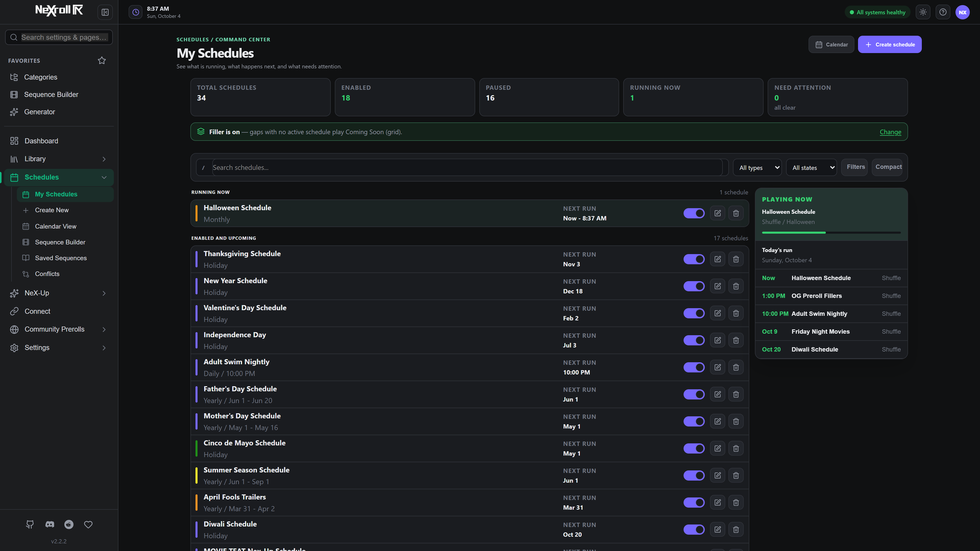Click the clock icon next to 8:37 AM
This screenshot has height=551, width=980.
136,12
